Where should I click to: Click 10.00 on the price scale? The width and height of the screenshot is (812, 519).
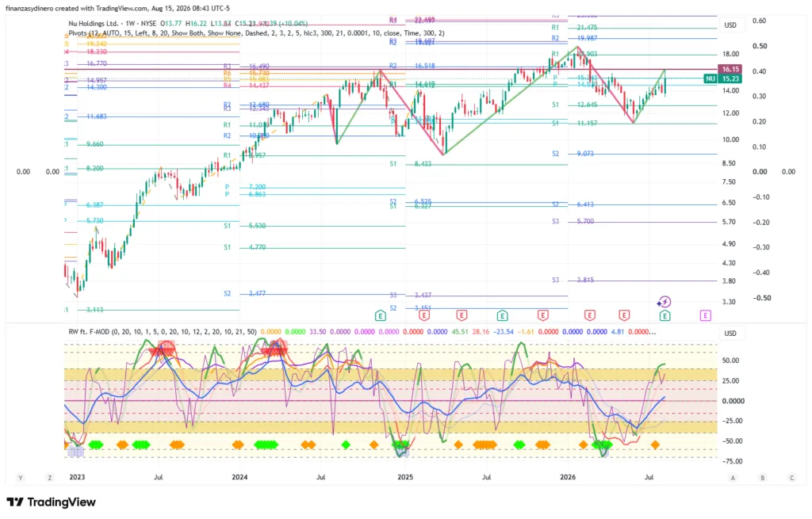click(730, 139)
